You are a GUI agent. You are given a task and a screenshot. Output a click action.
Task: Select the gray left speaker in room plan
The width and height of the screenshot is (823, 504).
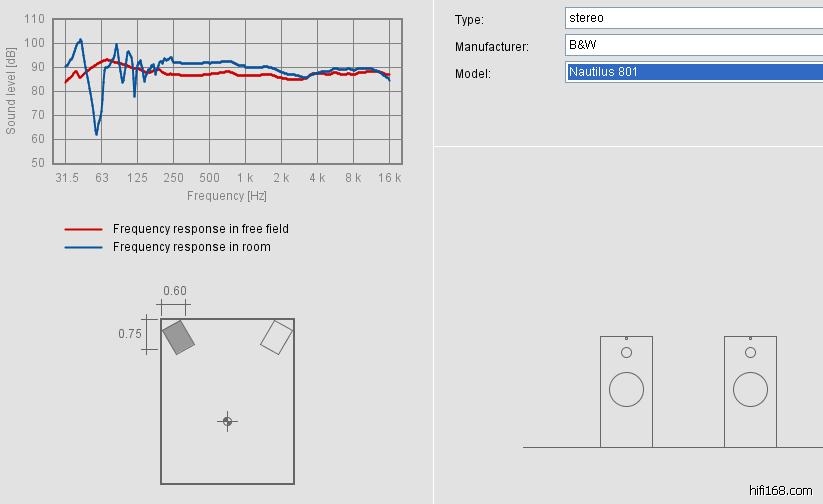point(178,337)
